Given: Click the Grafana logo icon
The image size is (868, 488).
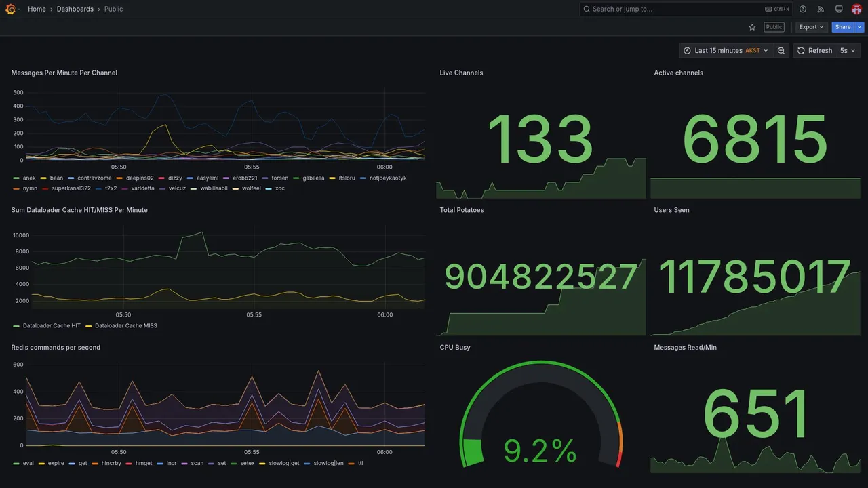Looking at the screenshot, I should (x=10, y=9).
